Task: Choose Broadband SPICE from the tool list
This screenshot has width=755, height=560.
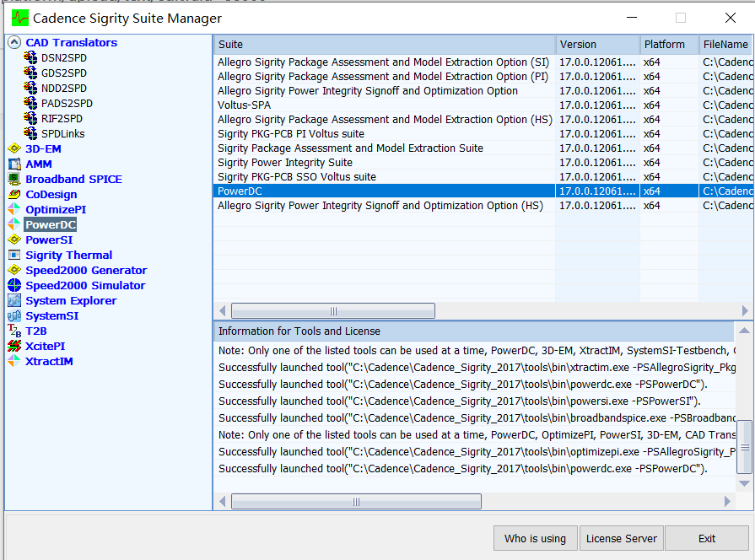Action: coord(73,179)
